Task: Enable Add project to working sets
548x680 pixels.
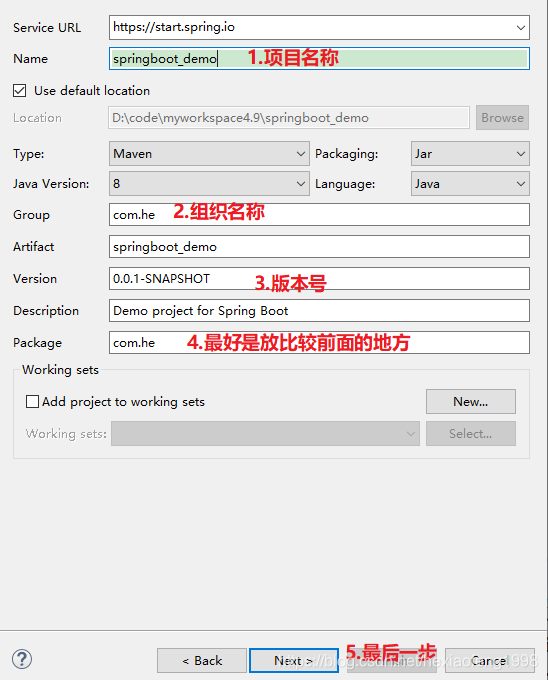Action: [33, 402]
